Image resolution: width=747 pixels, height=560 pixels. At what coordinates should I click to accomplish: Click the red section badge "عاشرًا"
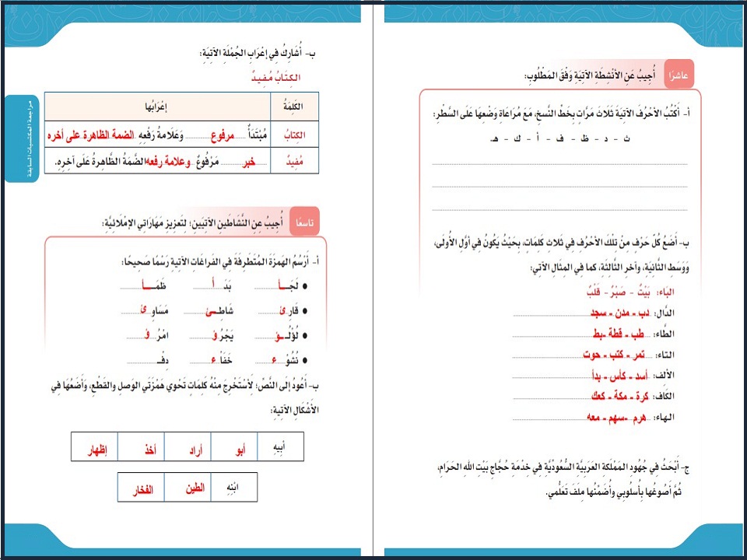[x=679, y=75]
